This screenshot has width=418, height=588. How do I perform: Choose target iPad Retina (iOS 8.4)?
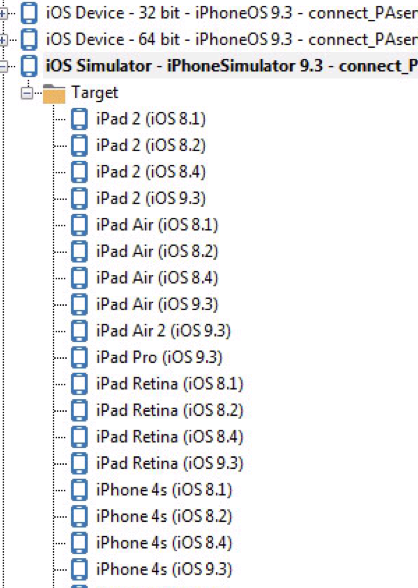tap(170, 437)
